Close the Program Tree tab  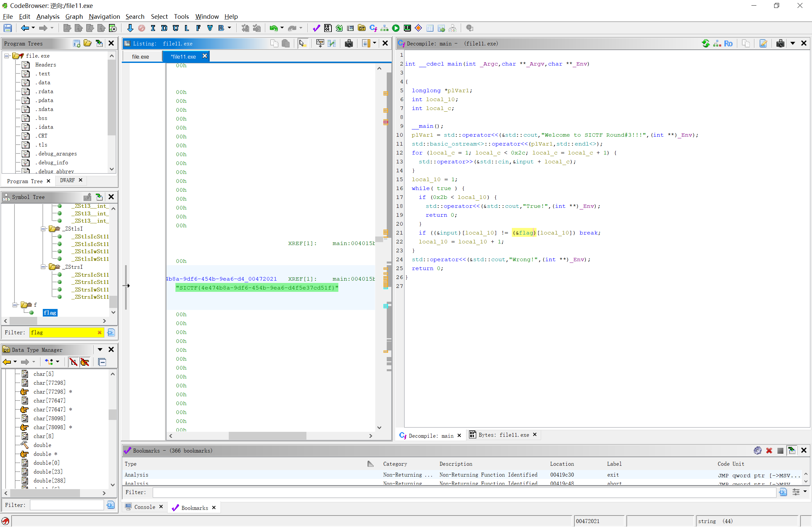(48, 181)
